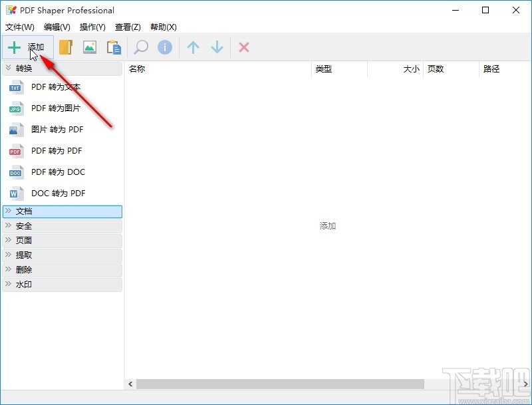Expand the 文档 section
The height and width of the screenshot is (405, 532).
[x=62, y=211]
